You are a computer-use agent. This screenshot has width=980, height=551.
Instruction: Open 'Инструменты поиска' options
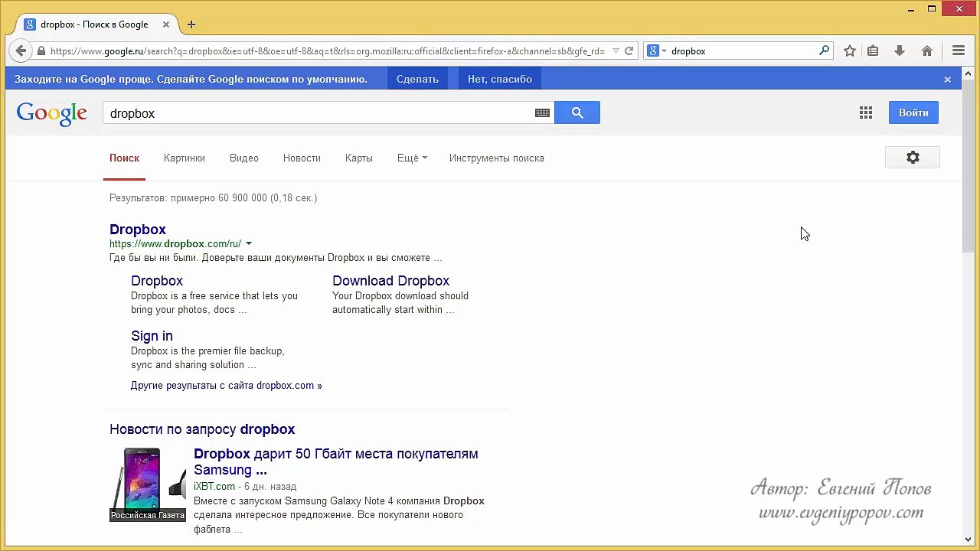point(497,158)
